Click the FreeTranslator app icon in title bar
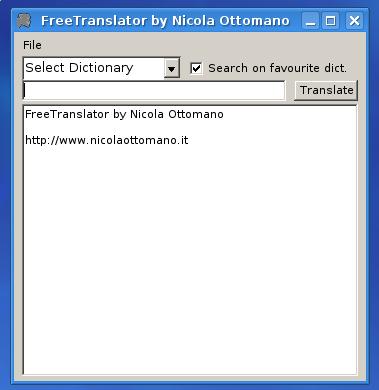 pos(24,21)
